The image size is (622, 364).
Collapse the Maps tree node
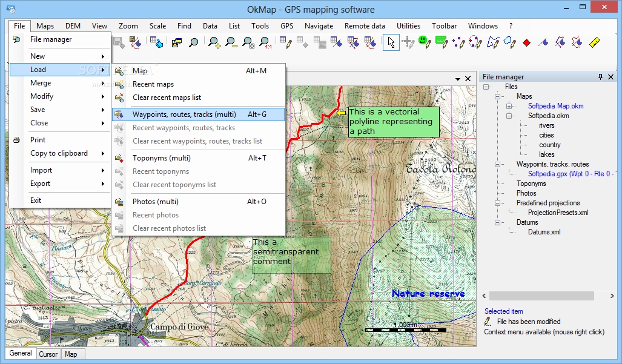click(x=497, y=96)
